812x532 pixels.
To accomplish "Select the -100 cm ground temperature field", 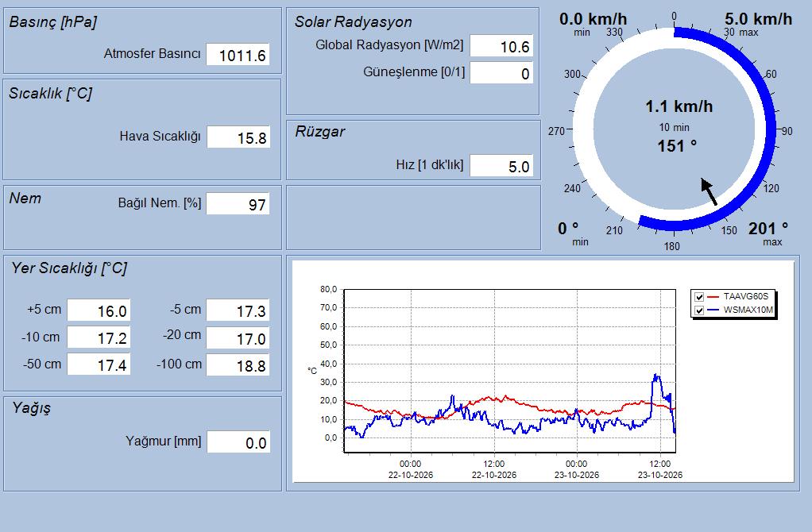I will 238,364.
